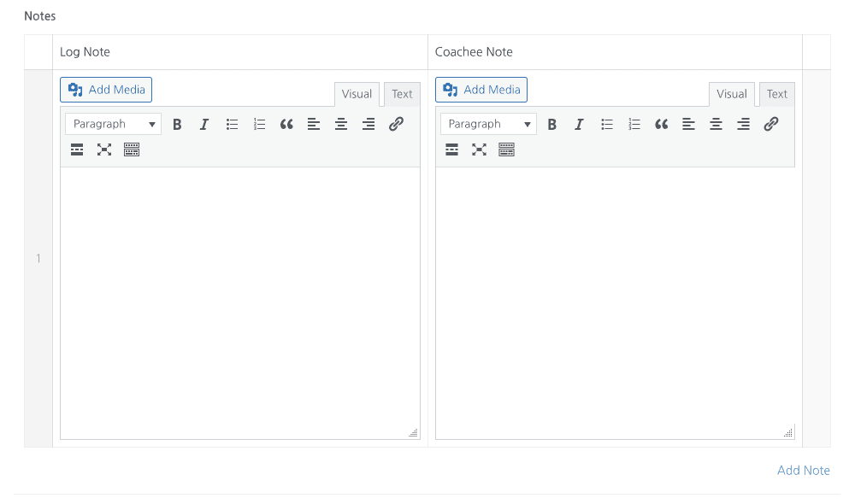Align right in Coachee Note editor
Image resolution: width=855 pixels, height=504 pixels.
point(743,124)
